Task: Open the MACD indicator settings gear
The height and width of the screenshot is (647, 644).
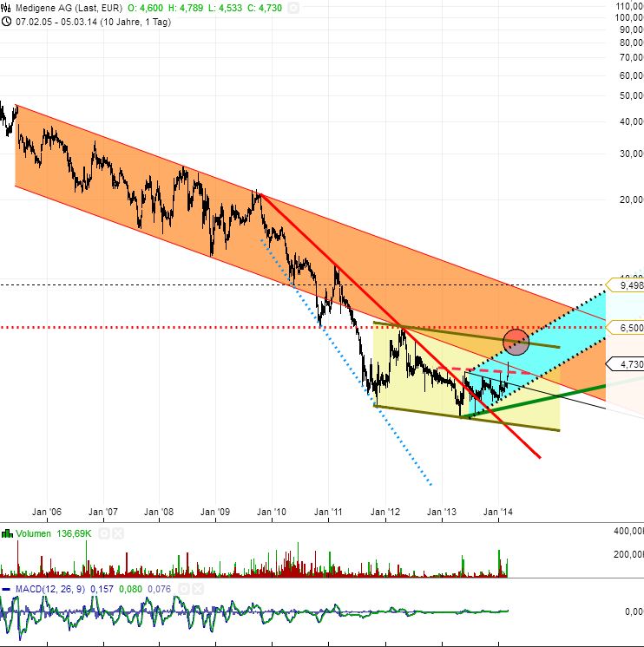Action: [x=184, y=589]
